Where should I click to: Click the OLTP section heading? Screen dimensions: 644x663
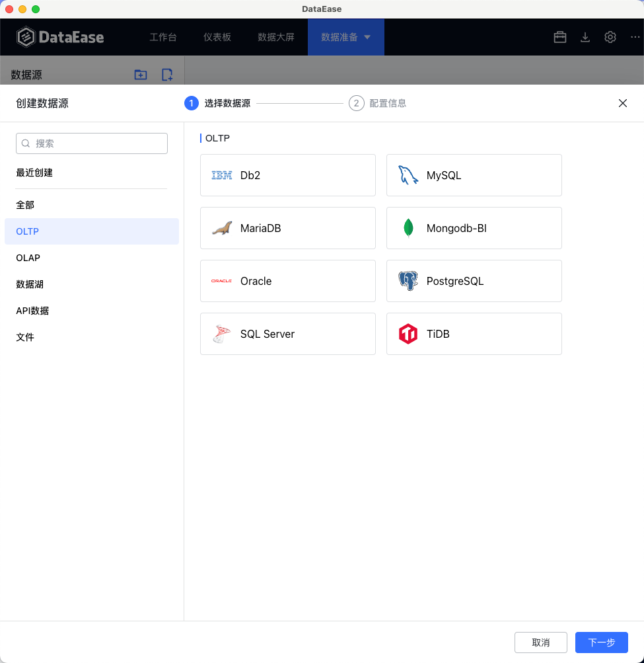217,138
